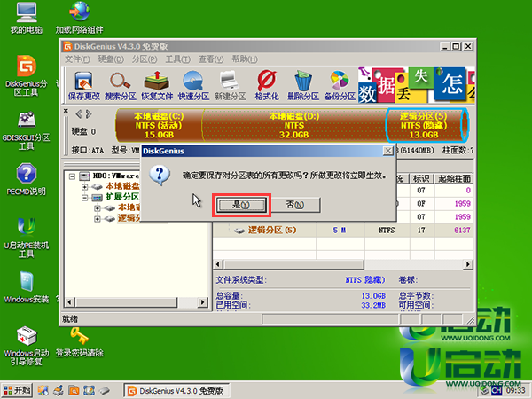The height and width of the screenshot is (399, 532).
Task: Click DiskGenius V4.3.0 taskbar button
Action: click(176, 391)
